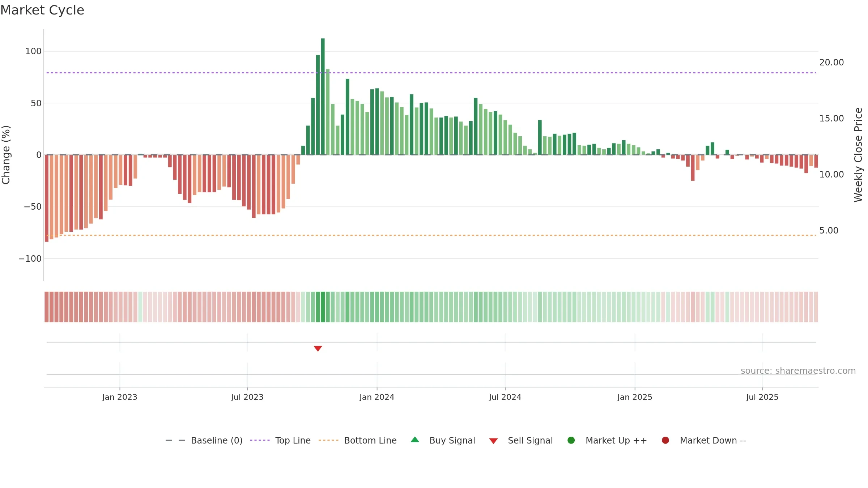The image size is (868, 488).
Task: Click the Change (%) axis title
Action: [6, 155]
